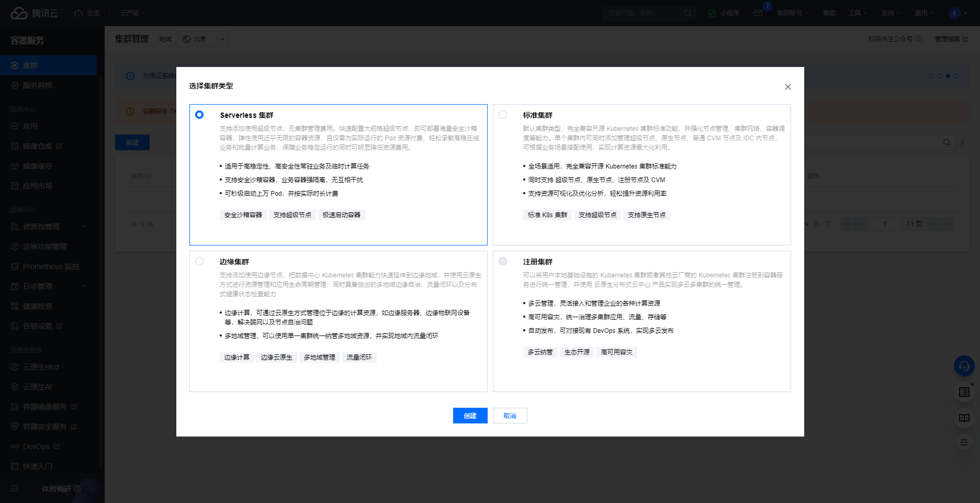Expand the 集团账号 menu
The image size is (980, 503).
[792, 13]
